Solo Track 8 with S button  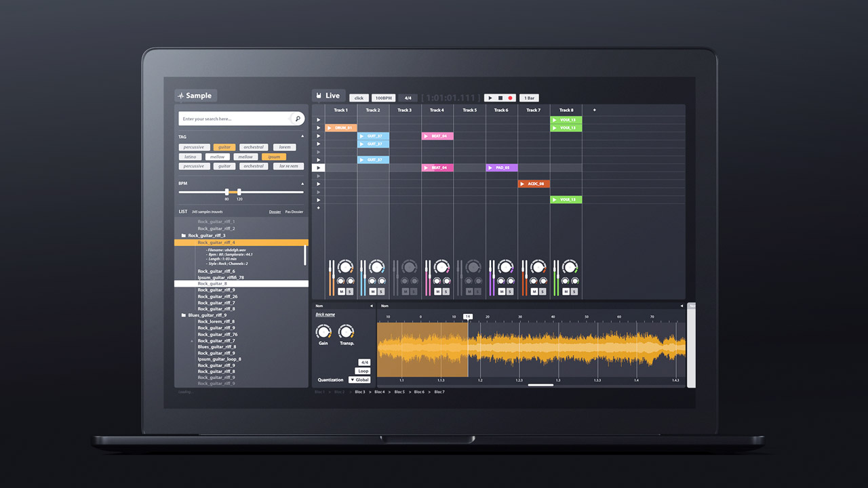pos(574,291)
